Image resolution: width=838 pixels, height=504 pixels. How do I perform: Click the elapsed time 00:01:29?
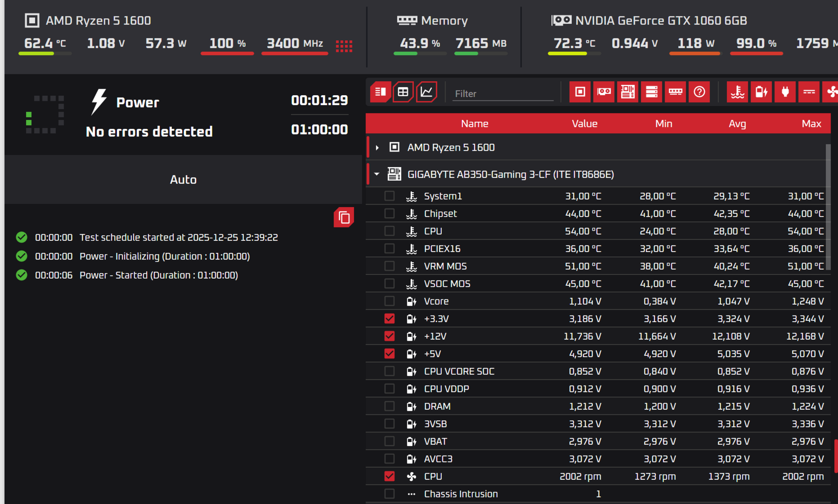(320, 100)
